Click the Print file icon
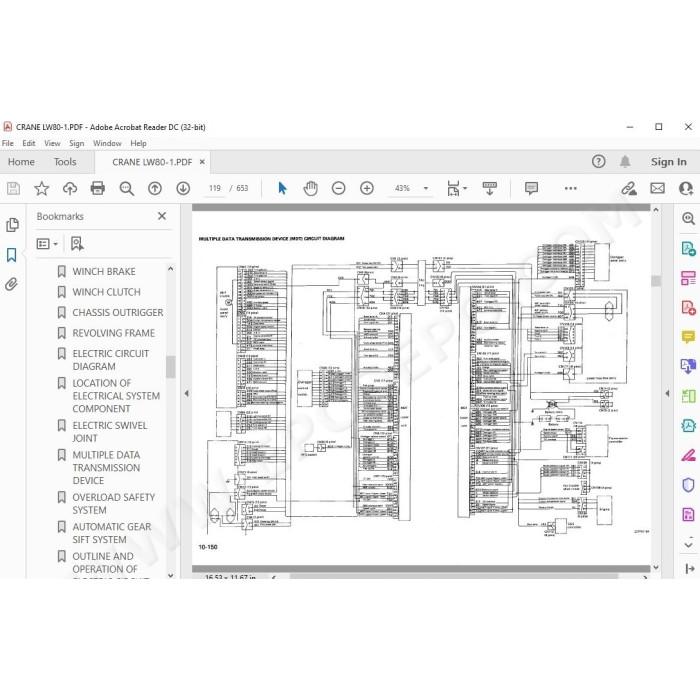 97,188
